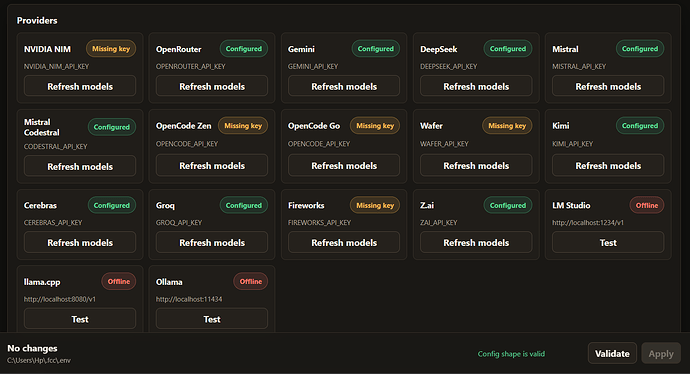Screen dimensions: 690x374
Task: Refresh models for Gemini
Action: pos(344,86)
